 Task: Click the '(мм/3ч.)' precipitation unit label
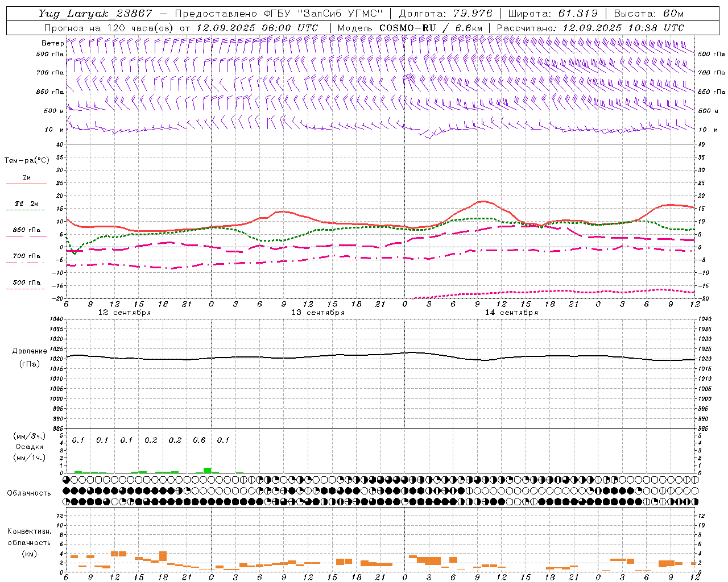(29, 436)
